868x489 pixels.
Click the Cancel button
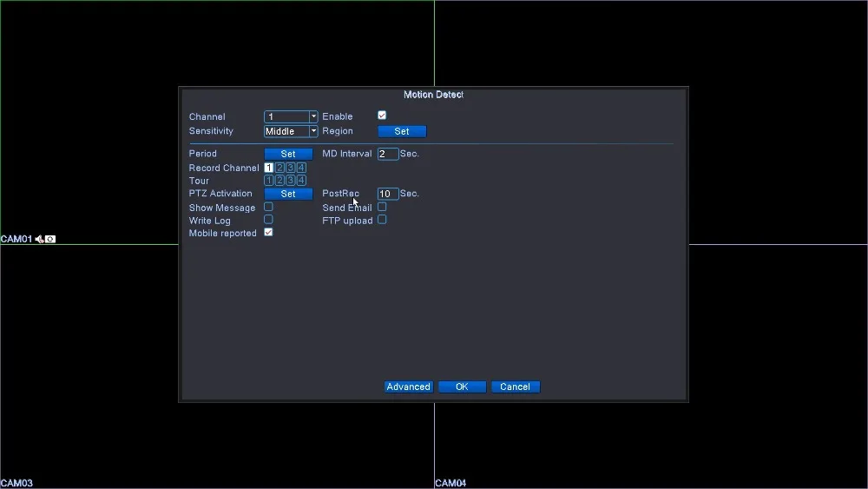(516, 387)
